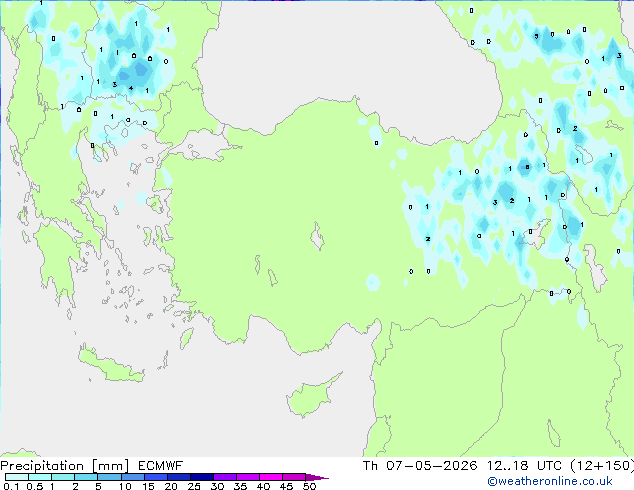The width and height of the screenshot is (634, 490).
Task: Click the 'Precipitation [mm]' title text
Action: coord(64,466)
